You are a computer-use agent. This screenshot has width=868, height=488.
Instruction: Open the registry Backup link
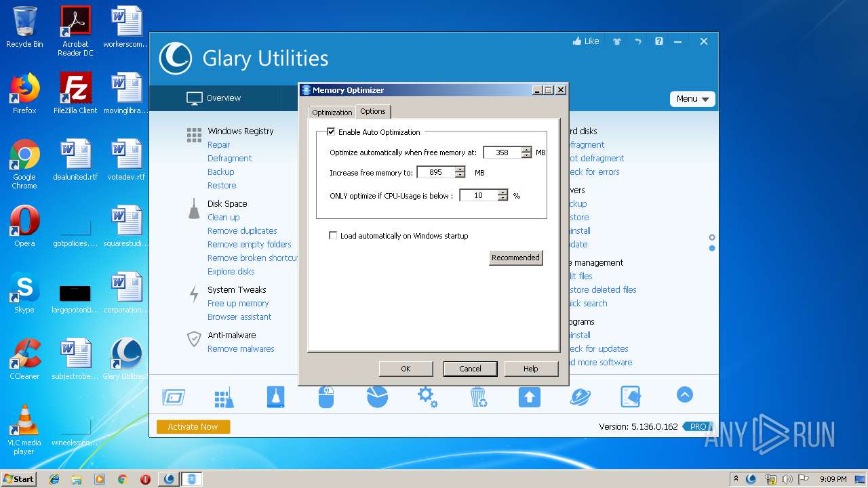(x=221, y=172)
